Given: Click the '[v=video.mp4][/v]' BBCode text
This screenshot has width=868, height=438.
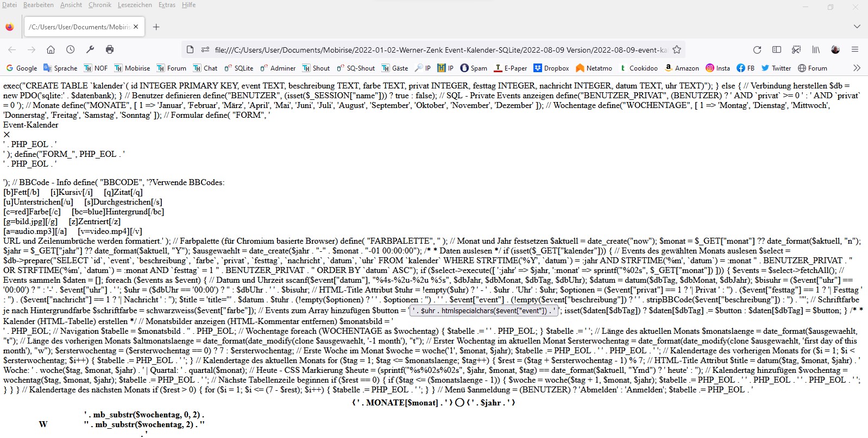Looking at the screenshot, I should coord(110,231).
